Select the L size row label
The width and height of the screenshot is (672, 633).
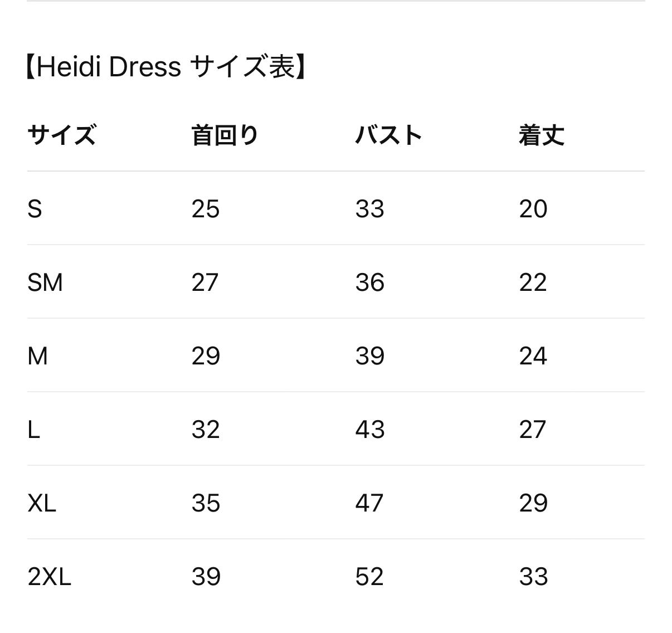(33, 430)
